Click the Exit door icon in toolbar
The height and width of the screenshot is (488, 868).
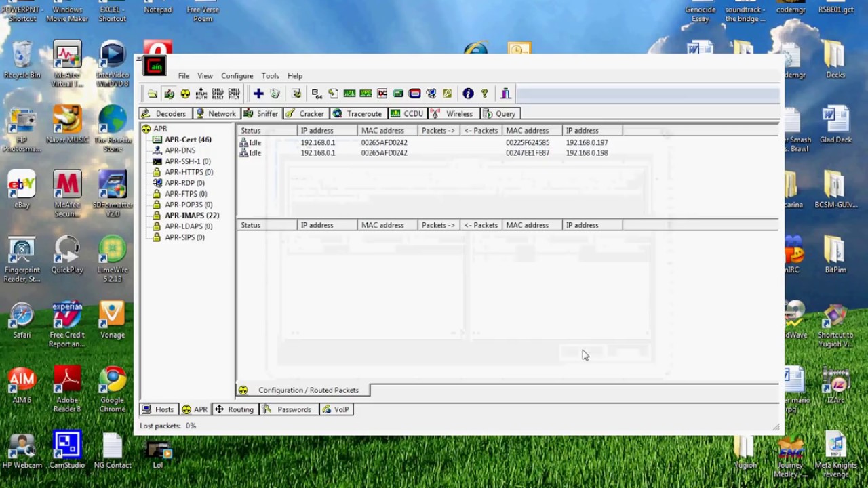coord(505,94)
